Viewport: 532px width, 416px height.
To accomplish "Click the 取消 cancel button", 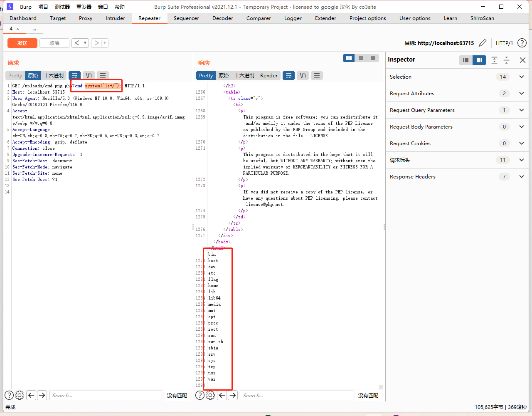I will tap(54, 43).
